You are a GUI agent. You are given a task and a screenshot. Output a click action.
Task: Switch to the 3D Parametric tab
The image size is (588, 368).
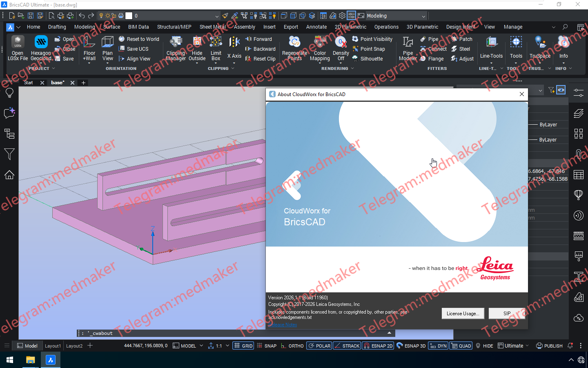pos(422,27)
